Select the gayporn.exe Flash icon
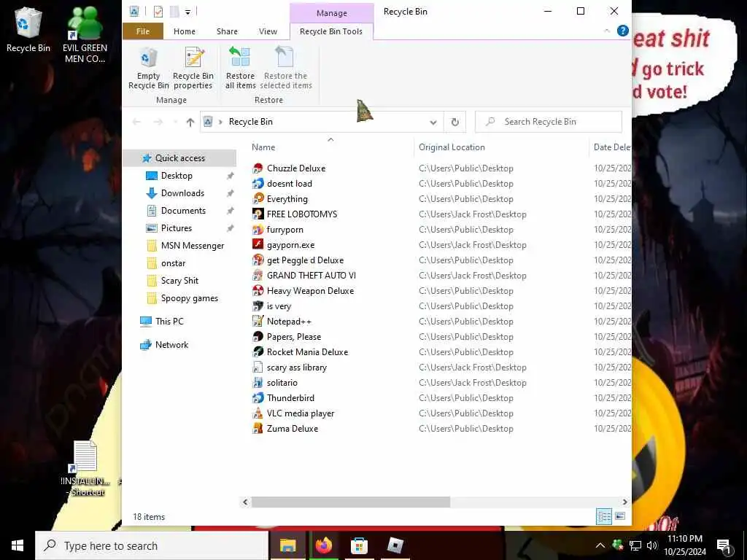Screen dimensions: 747x560 tap(258, 245)
